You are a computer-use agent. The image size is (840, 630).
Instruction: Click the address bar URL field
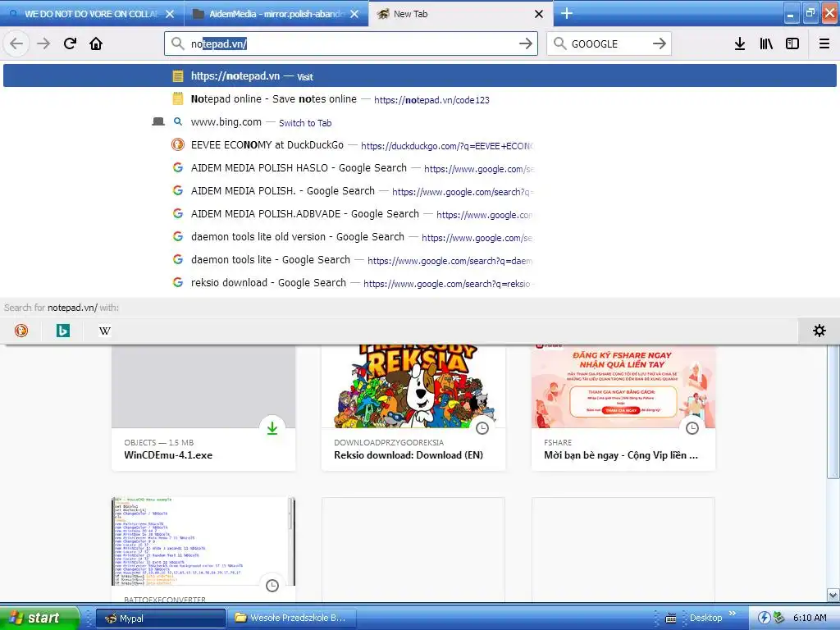pos(351,43)
